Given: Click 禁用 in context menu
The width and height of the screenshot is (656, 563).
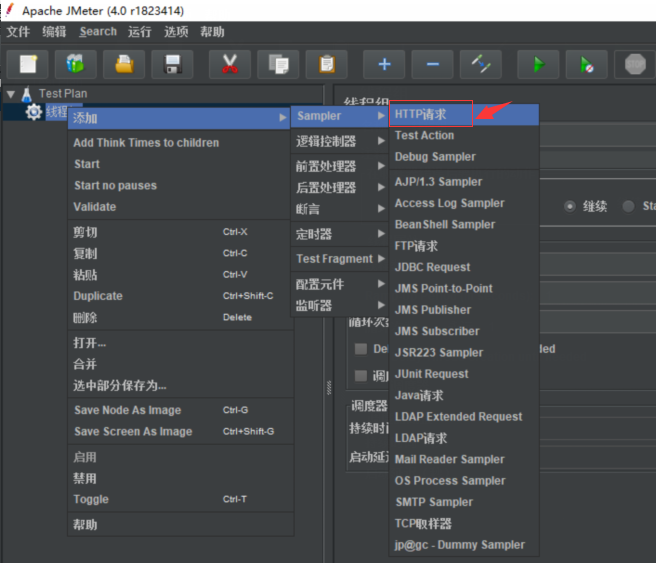Looking at the screenshot, I should 181,478.
